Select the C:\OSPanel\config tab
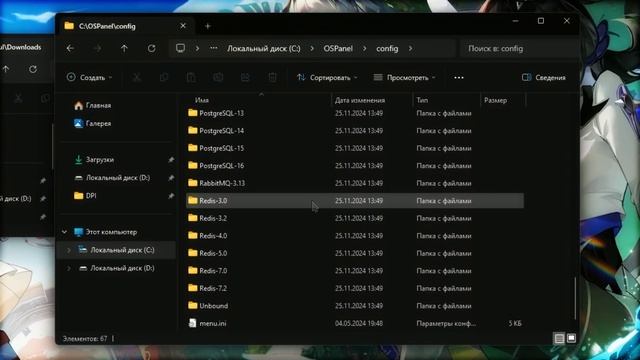 124,26
